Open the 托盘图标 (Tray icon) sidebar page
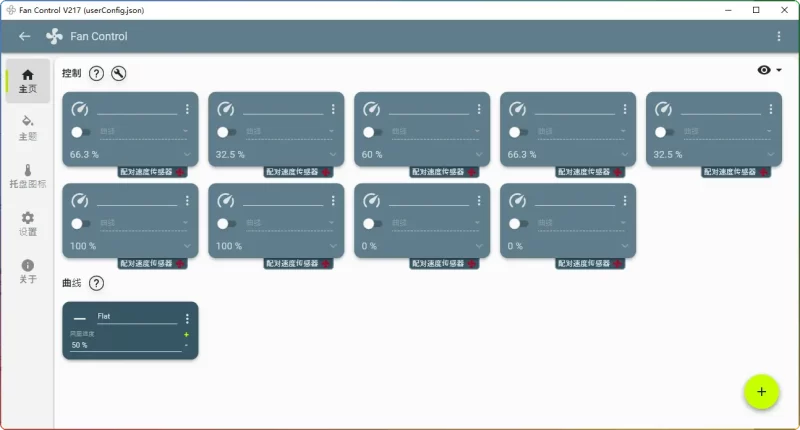The height and width of the screenshot is (430, 800). tap(28, 176)
